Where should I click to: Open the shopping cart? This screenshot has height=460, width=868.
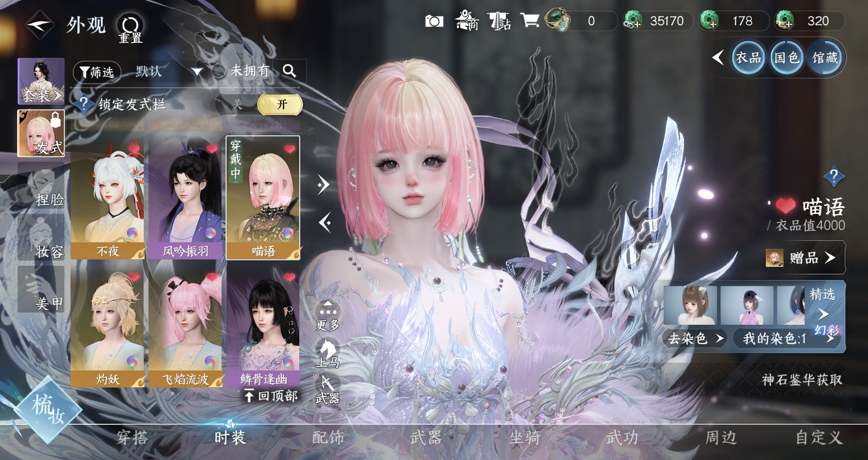529,21
